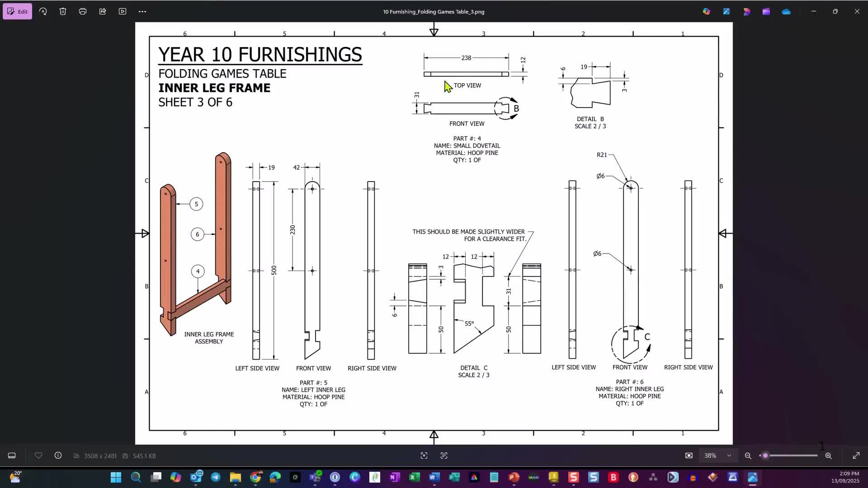This screenshot has width=868, height=488.
Task: Print the drawing using printer icon
Action: [83, 11]
